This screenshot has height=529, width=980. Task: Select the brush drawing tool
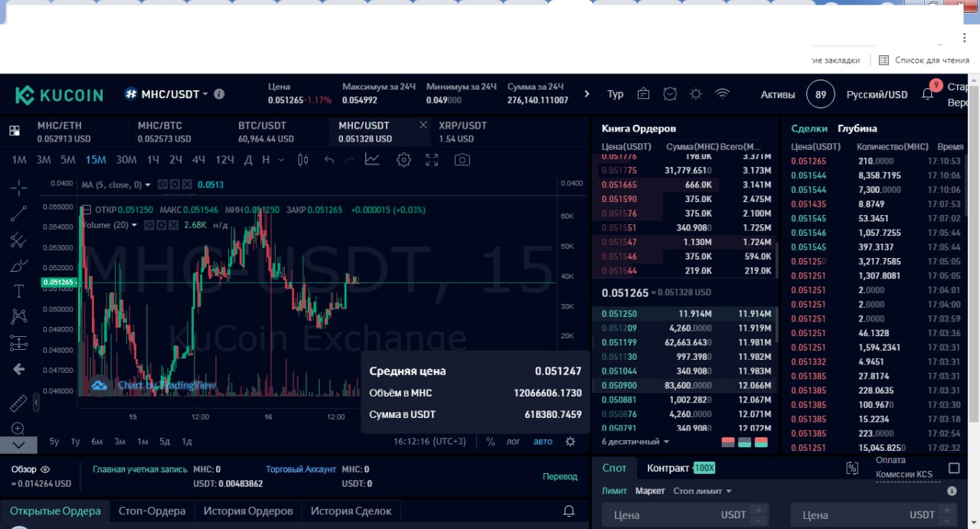(x=18, y=266)
